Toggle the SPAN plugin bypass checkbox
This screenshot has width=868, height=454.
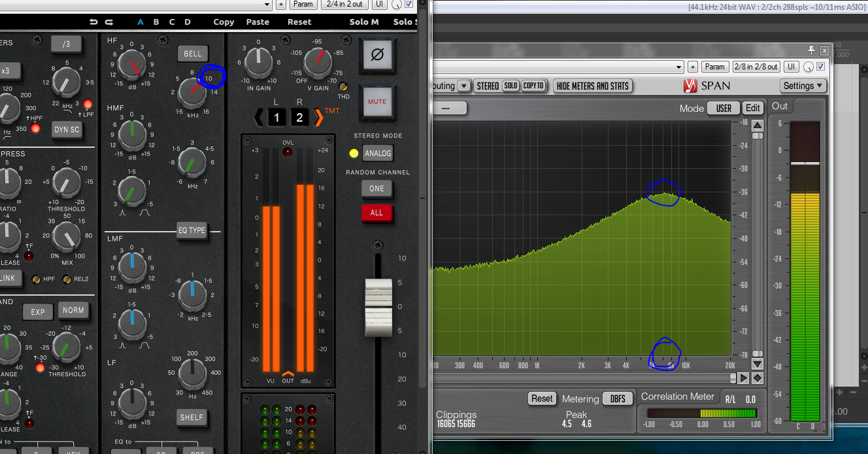coord(821,67)
